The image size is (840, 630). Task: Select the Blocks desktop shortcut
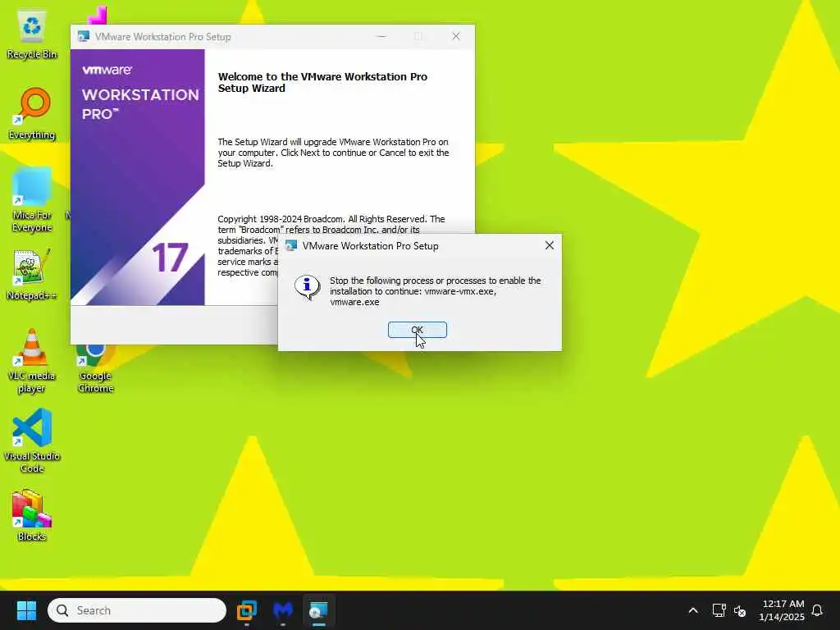[x=32, y=515]
